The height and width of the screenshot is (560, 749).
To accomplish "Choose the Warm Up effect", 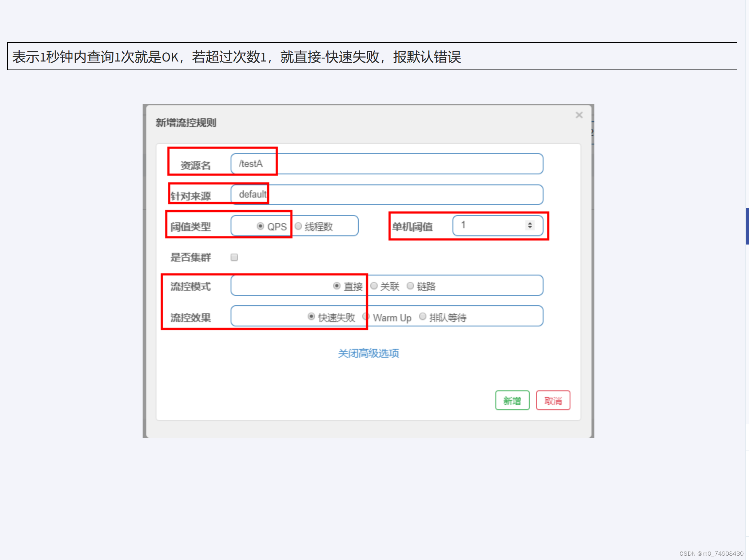I will tap(366, 317).
